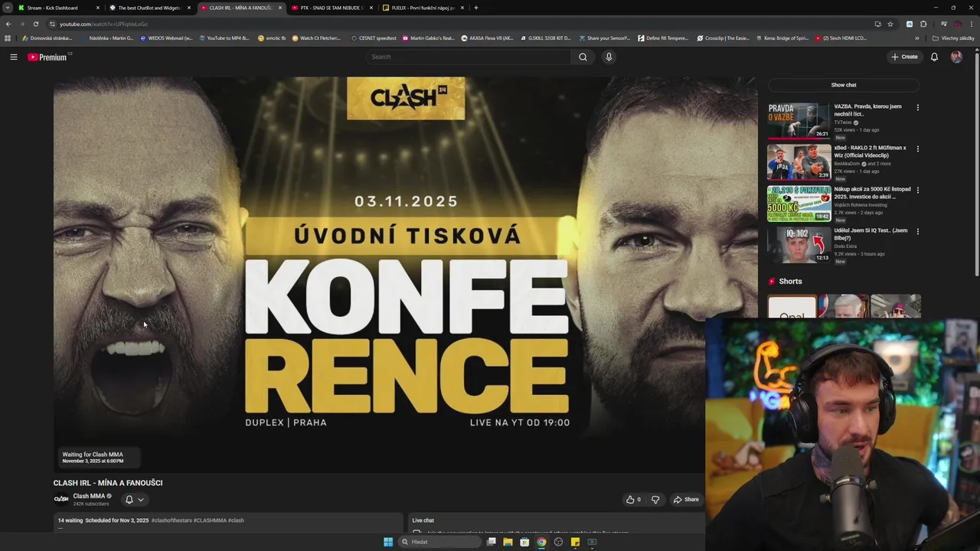Open Sticky Notes from the taskbar
The height and width of the screenshot is (551, 980).
pyautogui.click(x=575, y=542)
